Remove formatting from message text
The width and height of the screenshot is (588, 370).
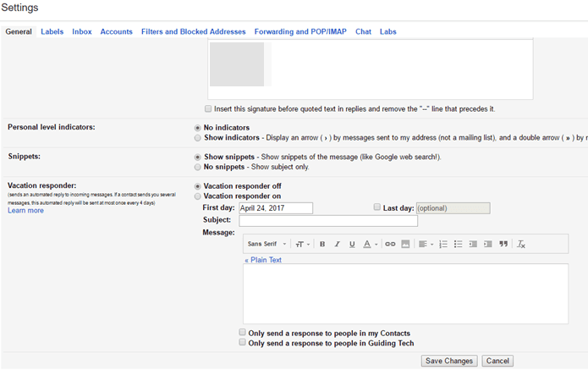click(521, 245)
